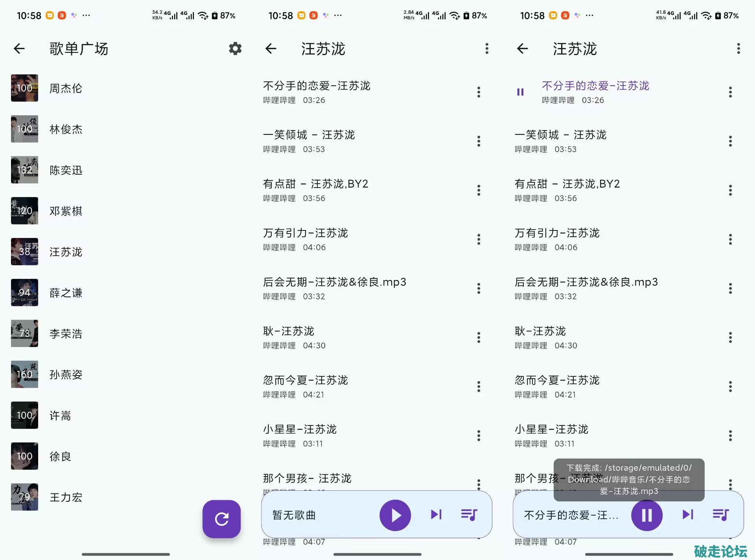
Task: Skip to next track beside pause button
Action: coord(688,514)
